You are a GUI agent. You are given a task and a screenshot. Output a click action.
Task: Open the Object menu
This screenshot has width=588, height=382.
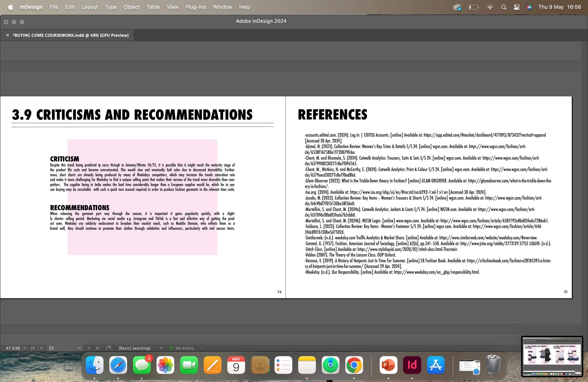point(131,7)
